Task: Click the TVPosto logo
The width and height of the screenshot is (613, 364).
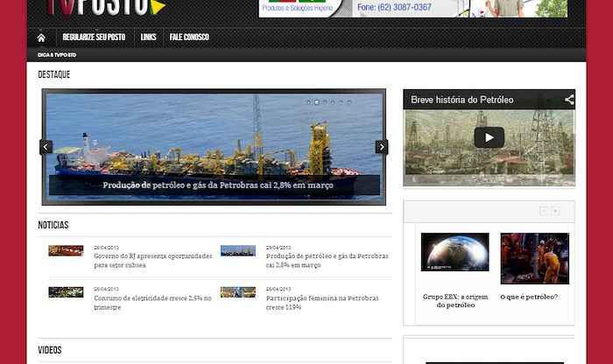Action: click(x=106, y=7)
